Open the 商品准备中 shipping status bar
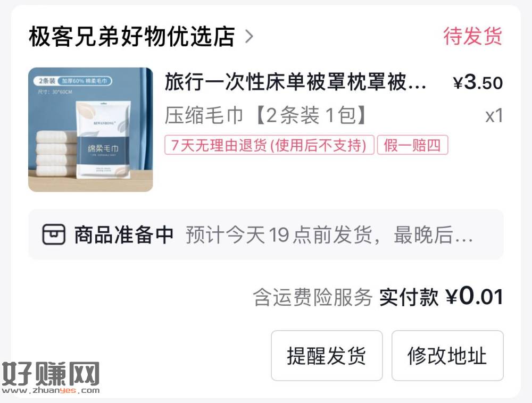The height and width of the screenshot is (403, 532). [x=265, y=234]
